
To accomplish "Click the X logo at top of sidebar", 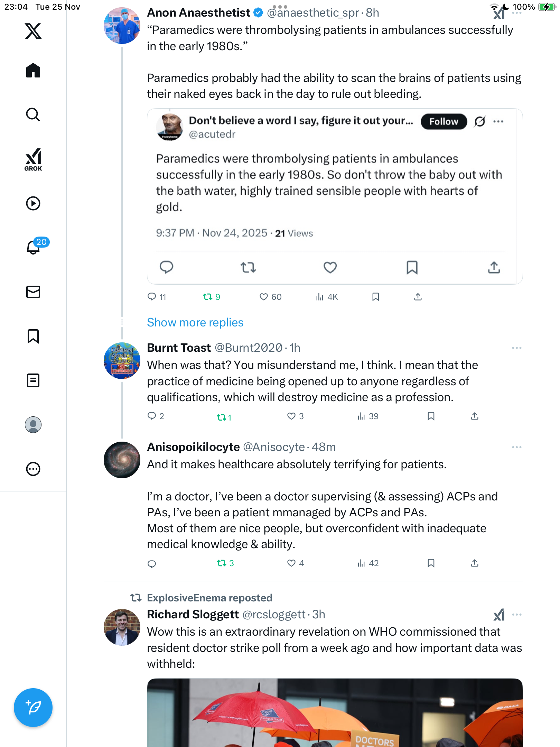I will (x=33, y=31).
